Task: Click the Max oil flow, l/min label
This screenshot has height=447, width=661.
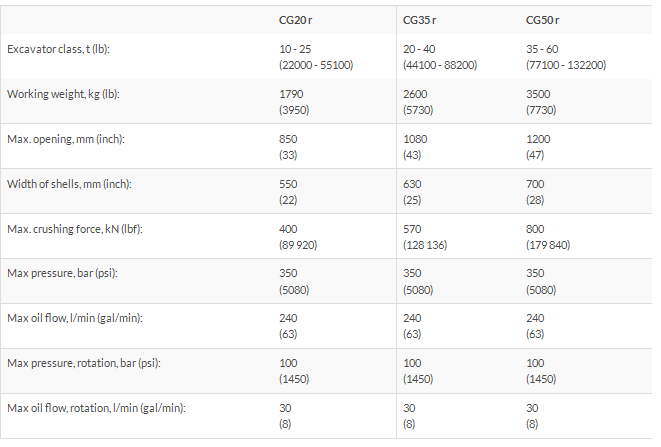Action: [74, 319]
